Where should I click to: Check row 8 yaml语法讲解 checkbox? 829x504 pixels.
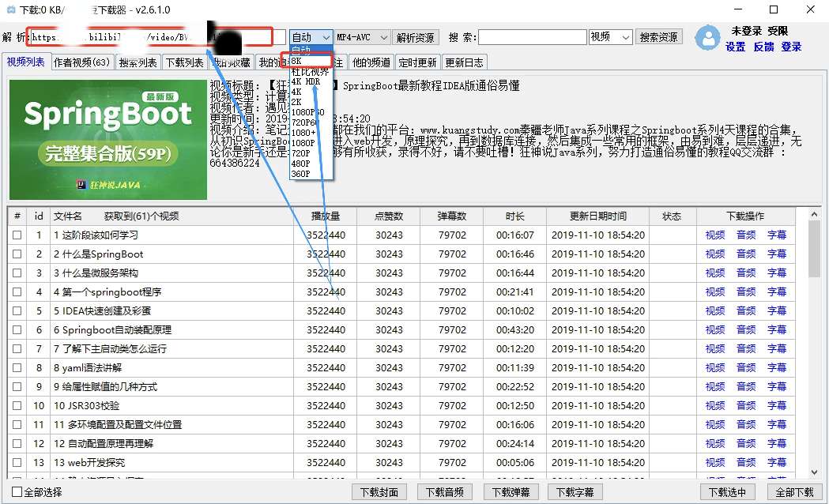coord(17,367)
